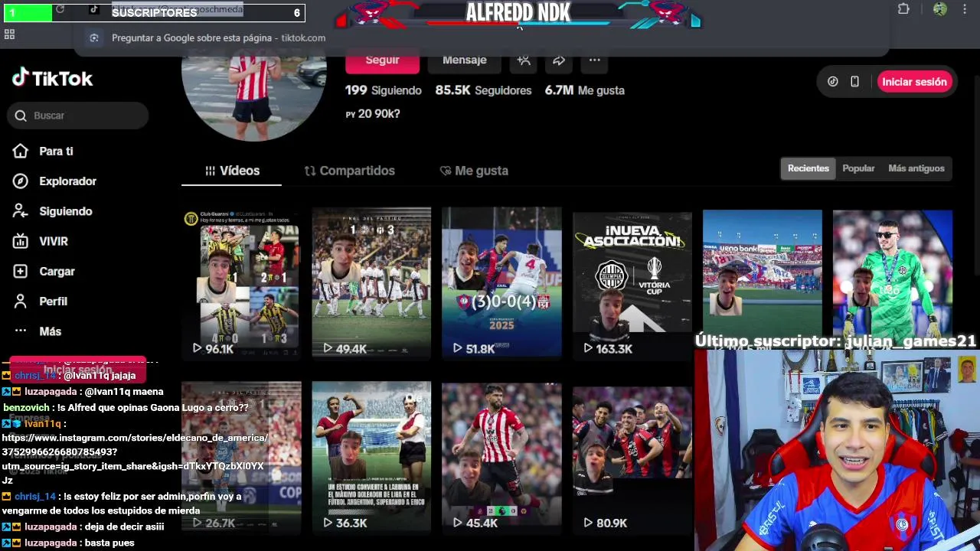The image size is (980, 551).
Task: Open video with 80.9K views
Action: point(632,457)
